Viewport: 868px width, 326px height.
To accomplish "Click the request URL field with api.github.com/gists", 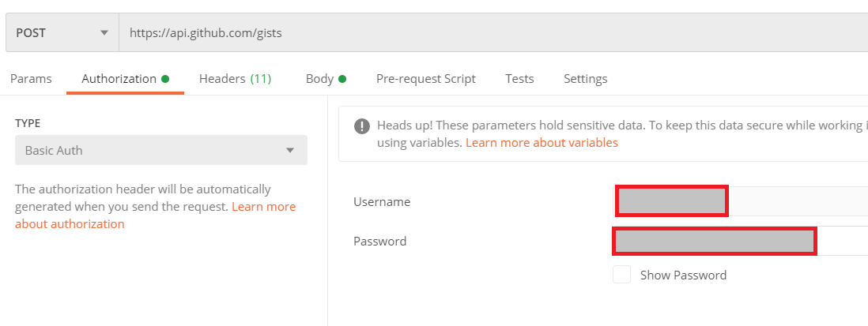I will 474,33.
